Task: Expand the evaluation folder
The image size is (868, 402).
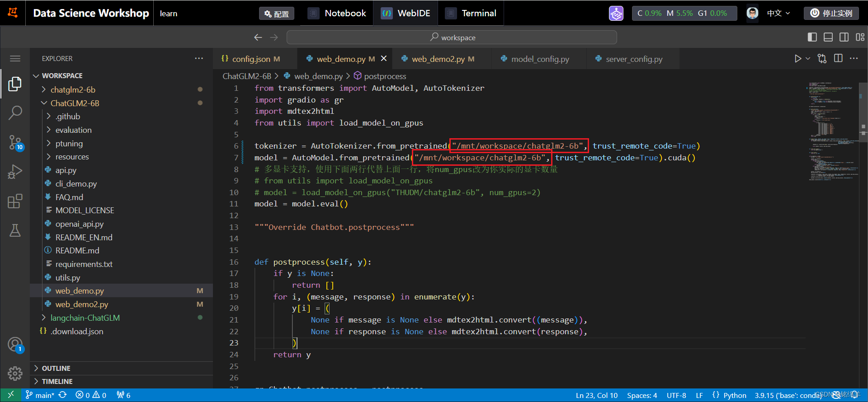Action: pos(121,130)
